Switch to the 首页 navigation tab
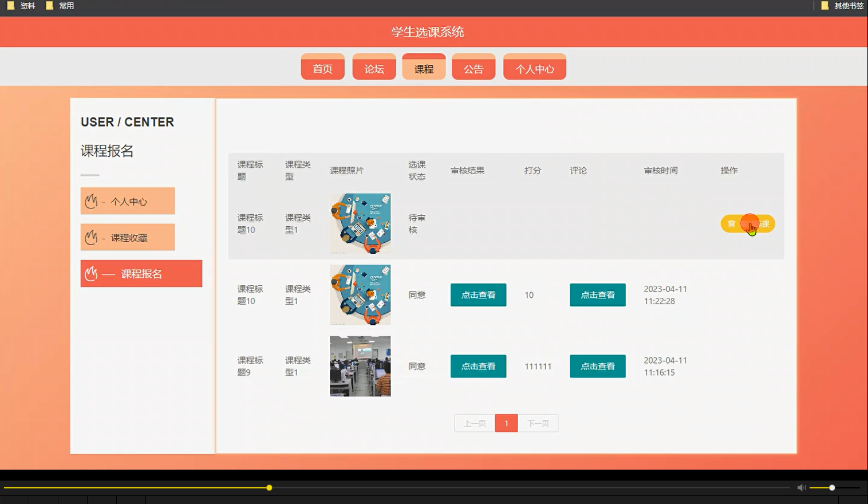 pos(322,67)
